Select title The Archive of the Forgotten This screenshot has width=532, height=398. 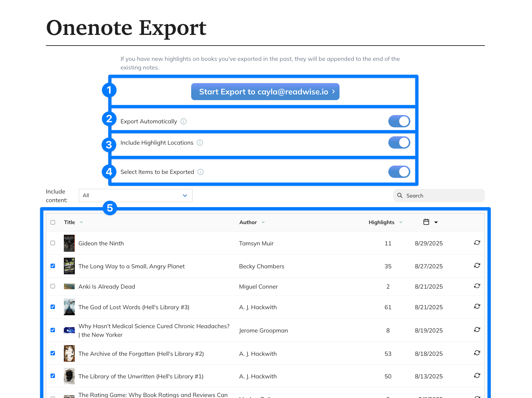(141, 354)
